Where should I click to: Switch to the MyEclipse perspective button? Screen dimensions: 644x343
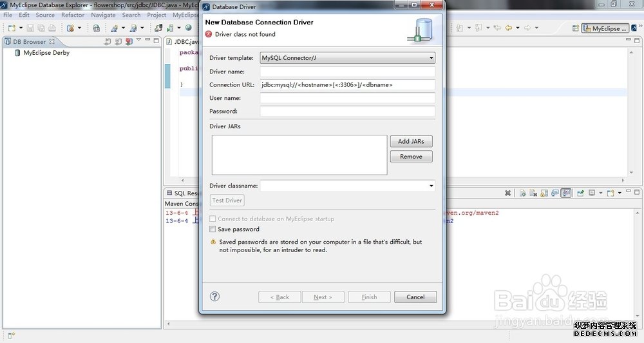click(x=605, y=28)
